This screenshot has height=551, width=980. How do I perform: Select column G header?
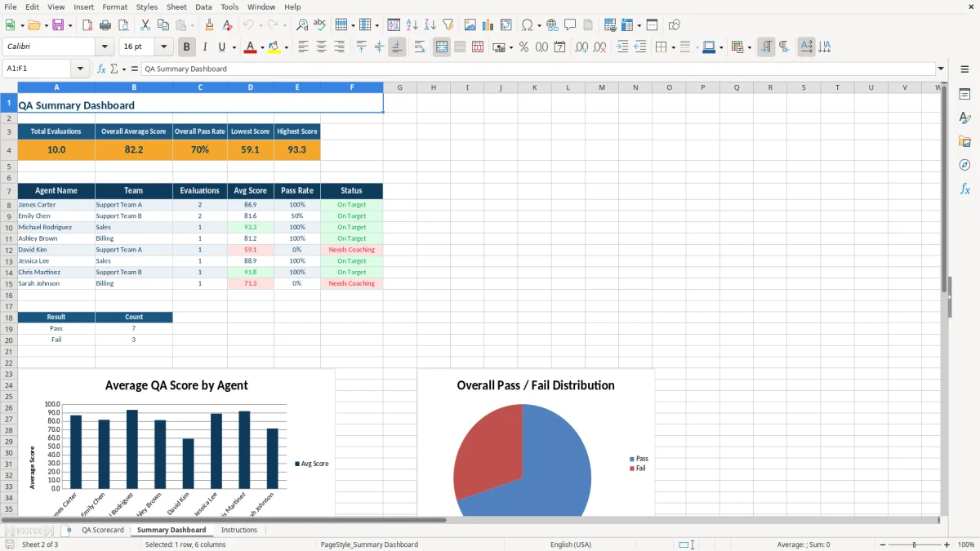(400, 87)
